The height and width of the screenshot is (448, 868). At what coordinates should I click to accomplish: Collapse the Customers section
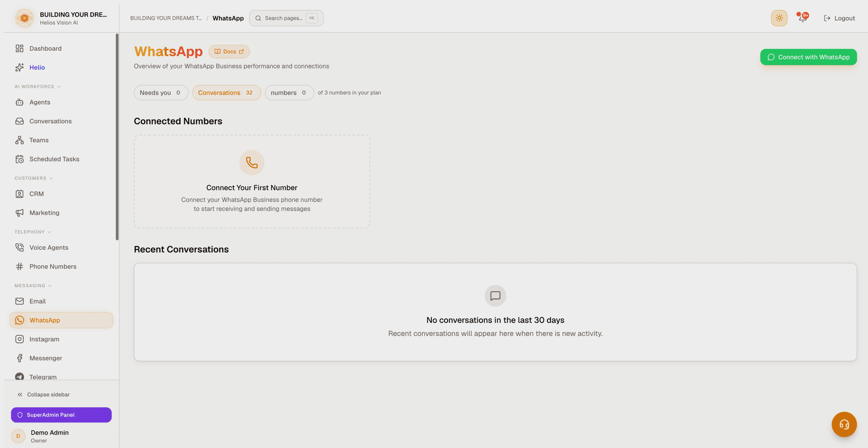click(34, 178)
